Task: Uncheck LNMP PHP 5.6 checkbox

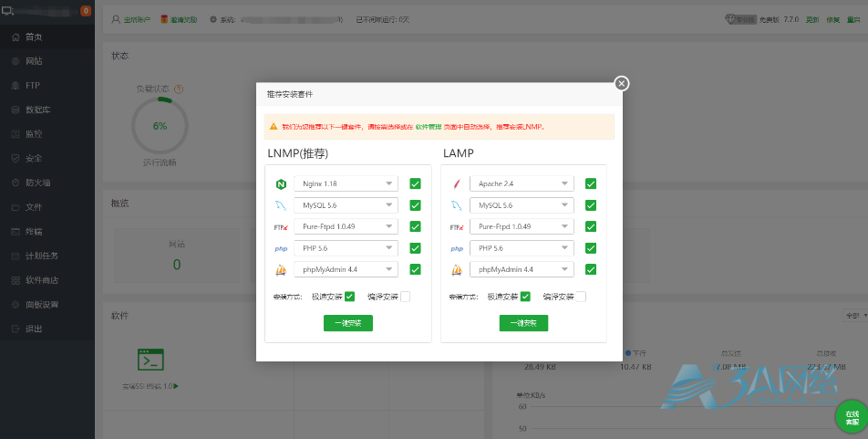Action: point(415,247)
